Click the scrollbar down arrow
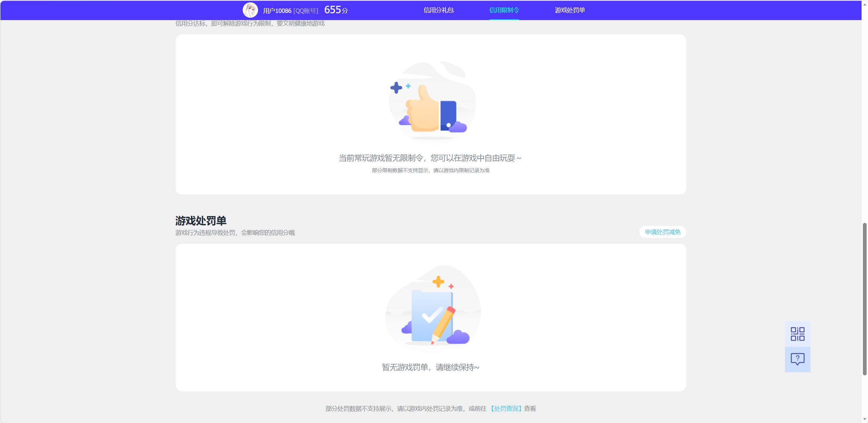This screenshot has height=423, width=868. (865, 419)
